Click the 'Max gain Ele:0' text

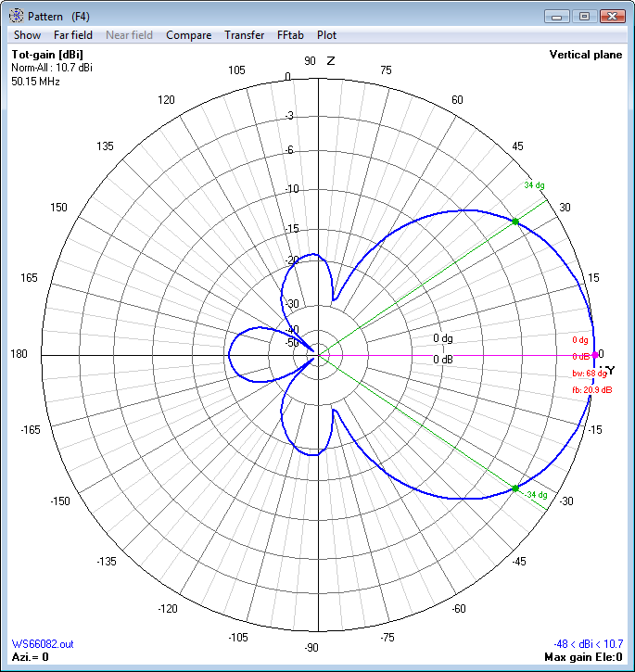[x=583, y=657]
